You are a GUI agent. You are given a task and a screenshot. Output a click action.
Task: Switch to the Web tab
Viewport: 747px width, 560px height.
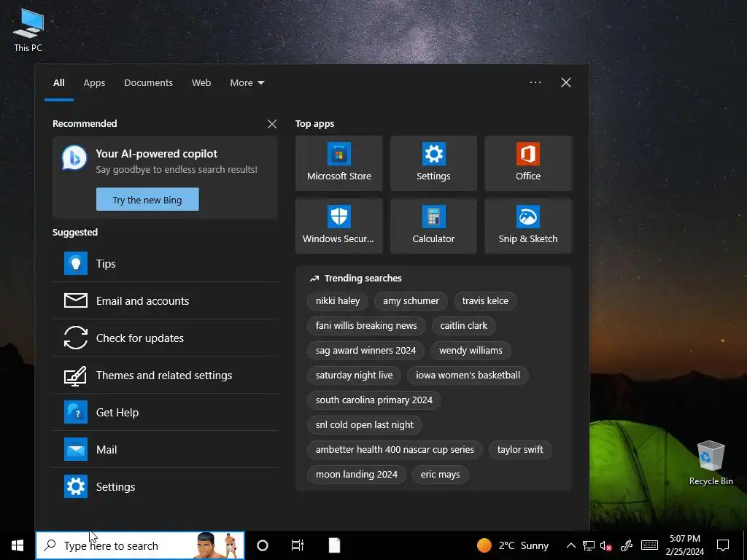tap(201, 83)
